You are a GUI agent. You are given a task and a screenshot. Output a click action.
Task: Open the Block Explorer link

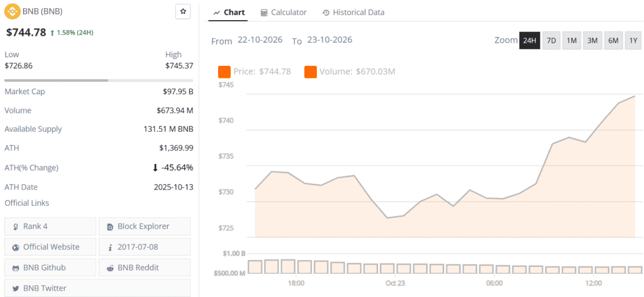tap(145, 227)
